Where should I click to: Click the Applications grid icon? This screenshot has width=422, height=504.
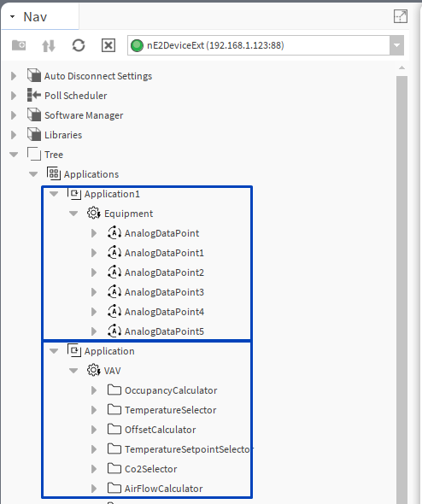(x=54, y=174)
